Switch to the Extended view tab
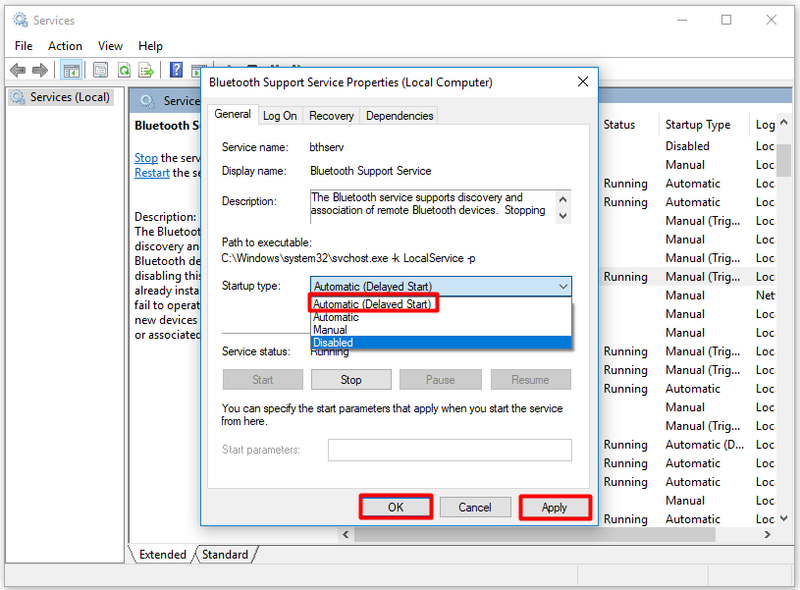800x590 pixels. (x=162, y=554)
